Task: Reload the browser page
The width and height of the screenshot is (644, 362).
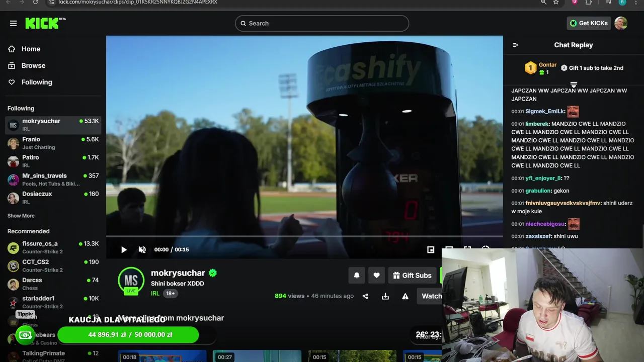Action: [35, 2]
